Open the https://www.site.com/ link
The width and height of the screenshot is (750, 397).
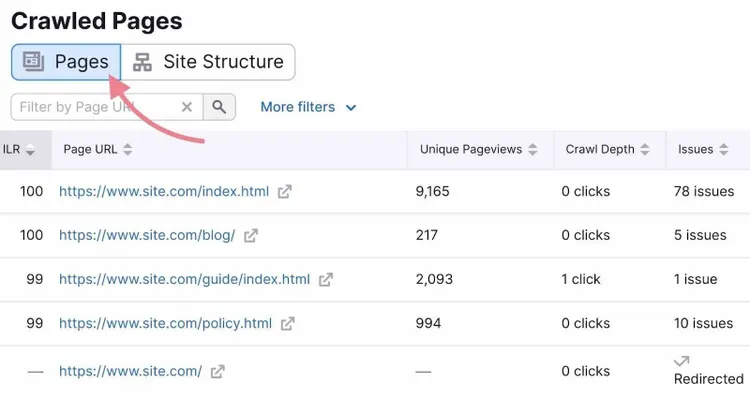coord(131,371)
